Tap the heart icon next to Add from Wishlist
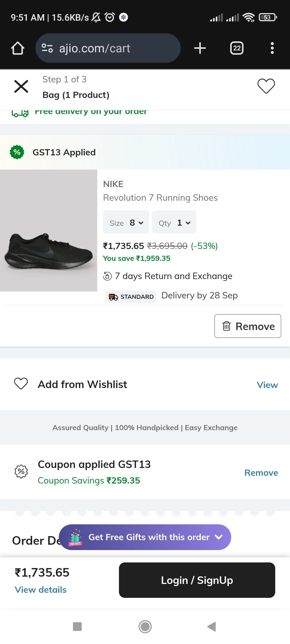The height and width of the screenshot is (644, 290). pyautogui.click(x=21, y=384)
